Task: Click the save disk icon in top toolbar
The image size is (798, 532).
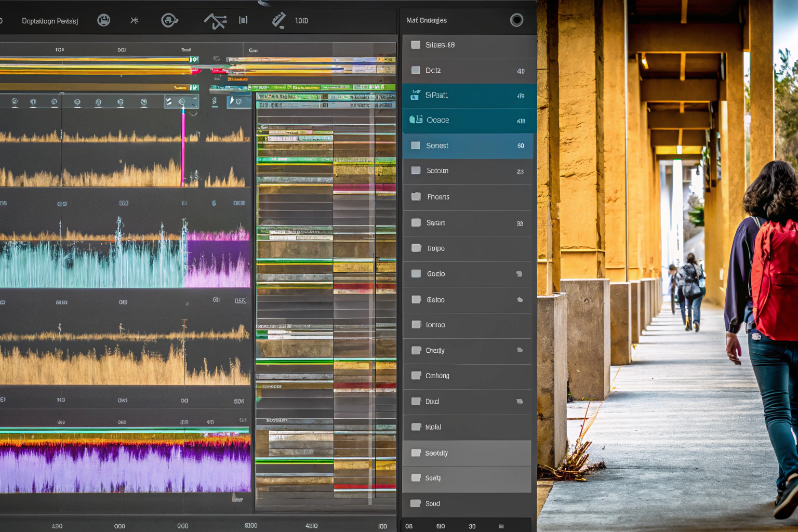Action: point(104,20)
